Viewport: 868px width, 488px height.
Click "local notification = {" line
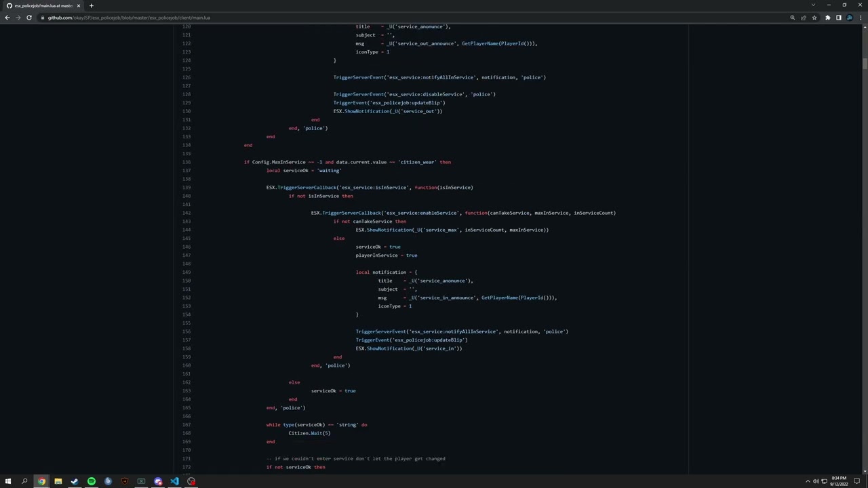[x=387, y=272]
